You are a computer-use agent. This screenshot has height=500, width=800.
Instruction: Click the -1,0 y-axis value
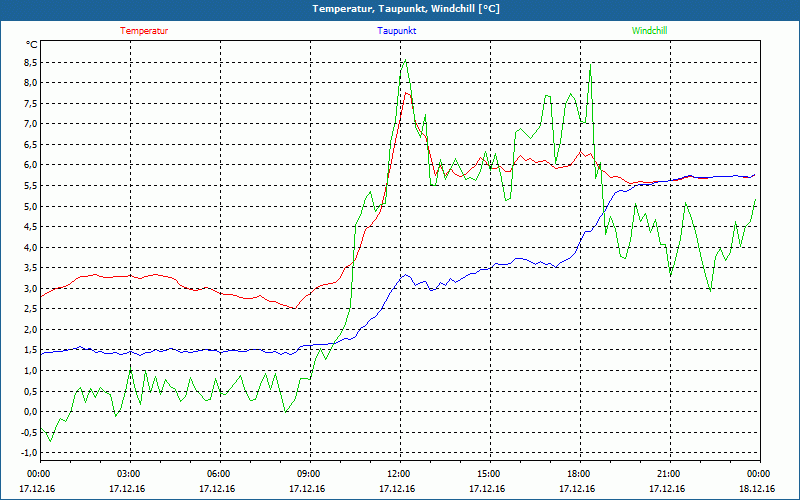click(29, 453)
